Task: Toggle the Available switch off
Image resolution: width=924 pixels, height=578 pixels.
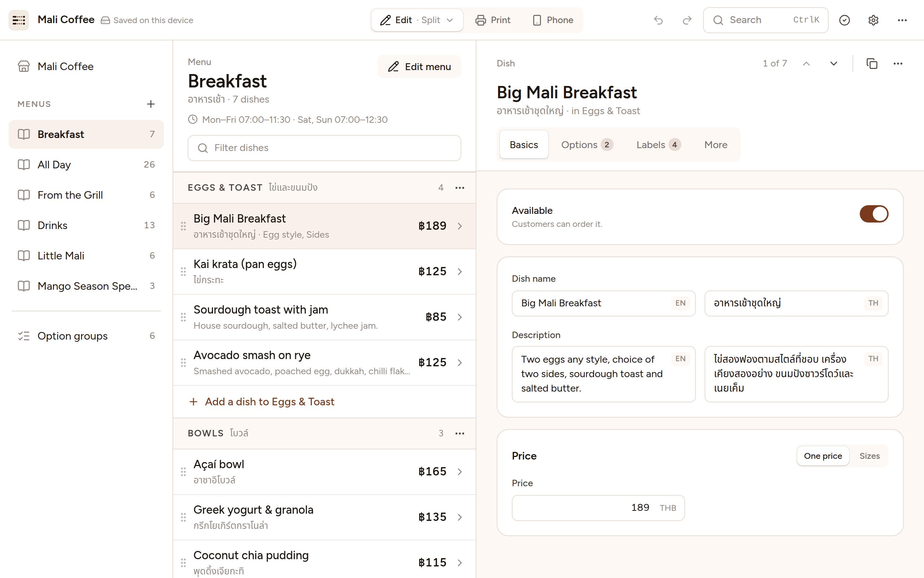Action: click(x=874, y=214)
